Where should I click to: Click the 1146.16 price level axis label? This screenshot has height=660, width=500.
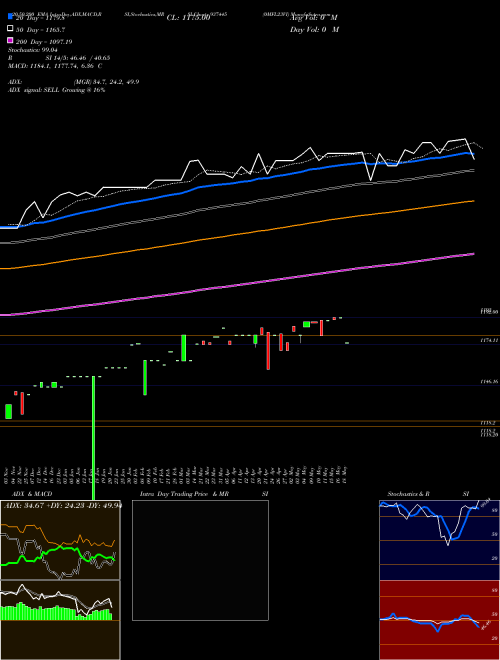tap(489, 381)
